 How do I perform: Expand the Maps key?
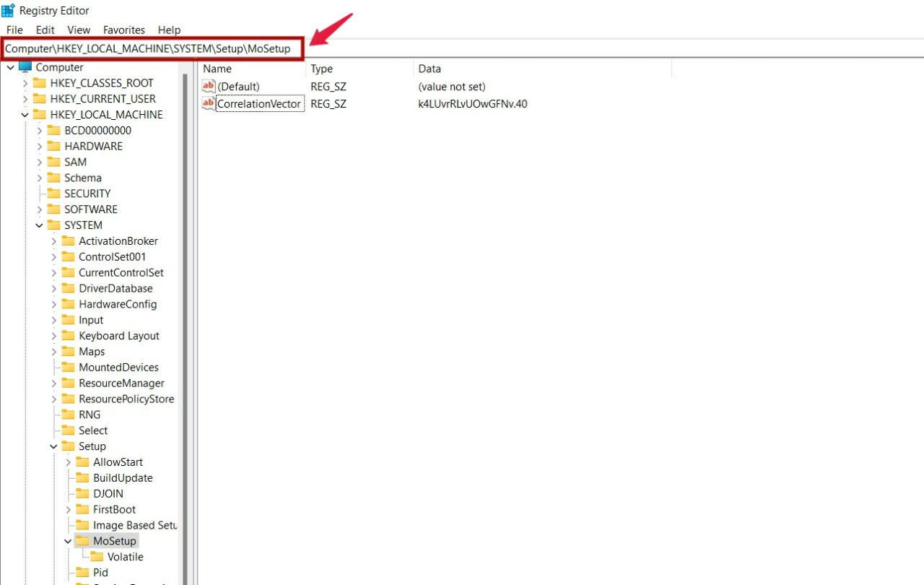pyautogui.click(x=53, y=352)
